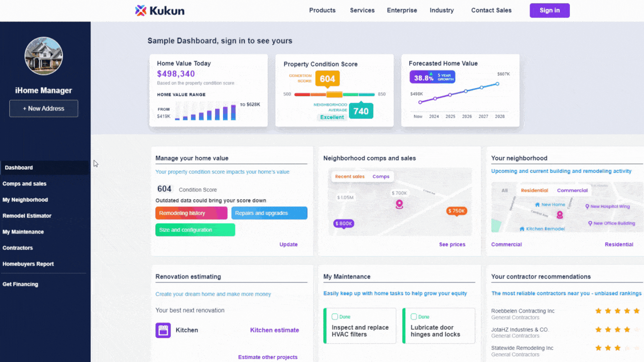The image size is (644, 362).
Task: Click the orange $750K map pin
Action: [457, 211]
